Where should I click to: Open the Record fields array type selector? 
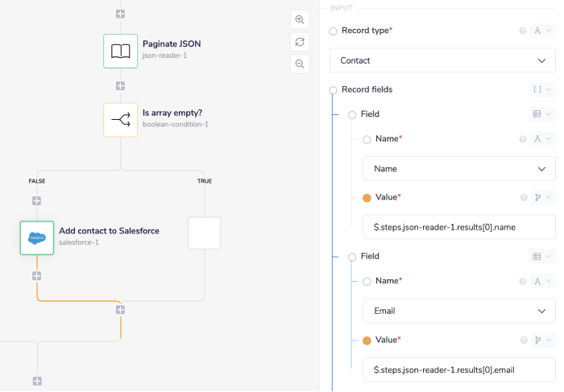tap(542, 89)
